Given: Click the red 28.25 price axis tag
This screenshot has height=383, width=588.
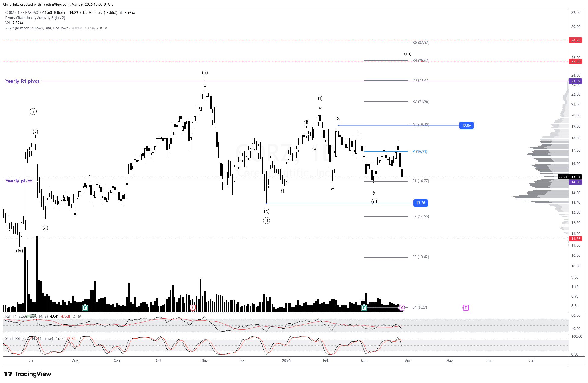Looking at the screenshot, I should (x=576, y=40).
